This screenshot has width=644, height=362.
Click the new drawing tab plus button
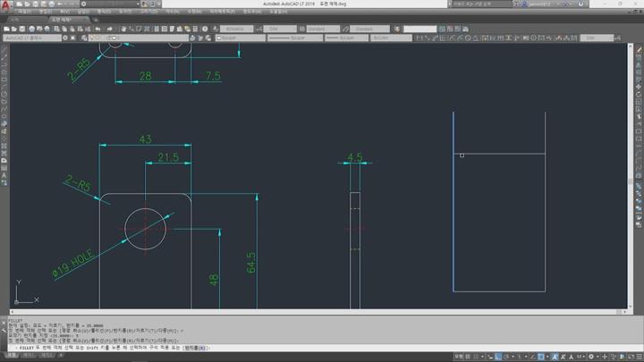pyautogui.click(x=96, y=20)
